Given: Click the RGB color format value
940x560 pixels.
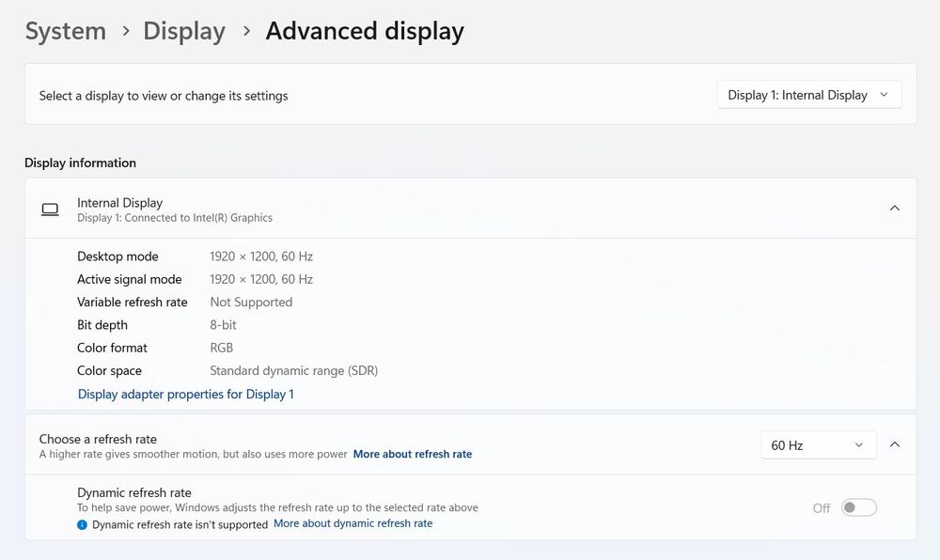Looking at the screenshot, I should tap(221, 348).
